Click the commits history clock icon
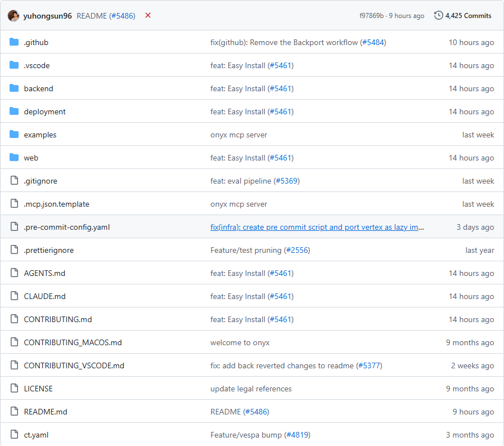 click(x=439, y=16)
